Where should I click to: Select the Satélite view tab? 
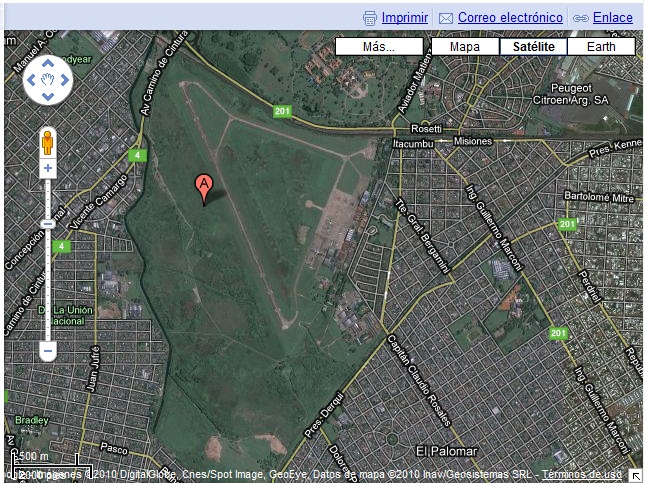point(534,47)
